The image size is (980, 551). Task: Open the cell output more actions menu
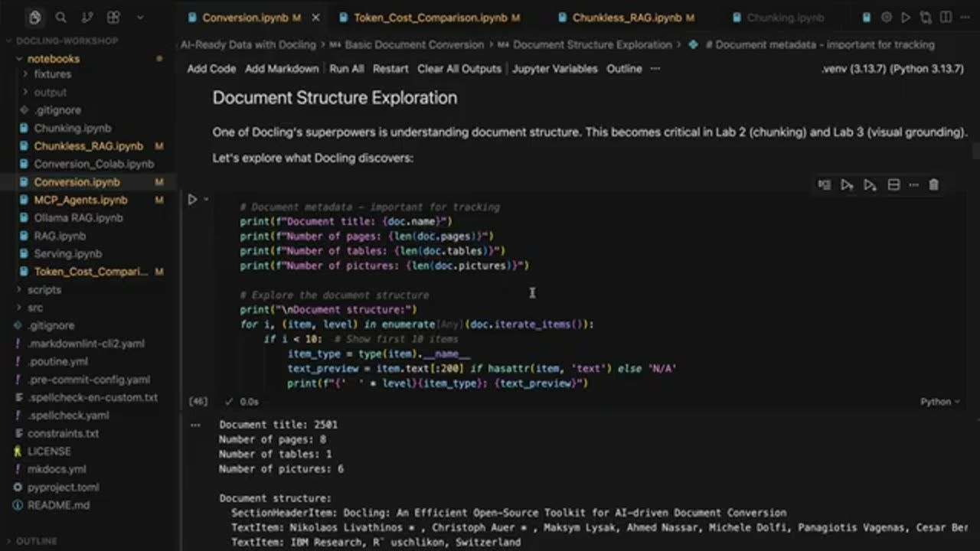195,425
